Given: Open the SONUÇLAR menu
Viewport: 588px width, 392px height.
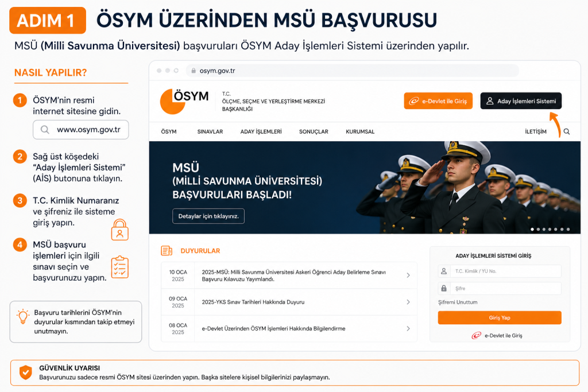Looking at the screenshot, I should tap(314, 131).
